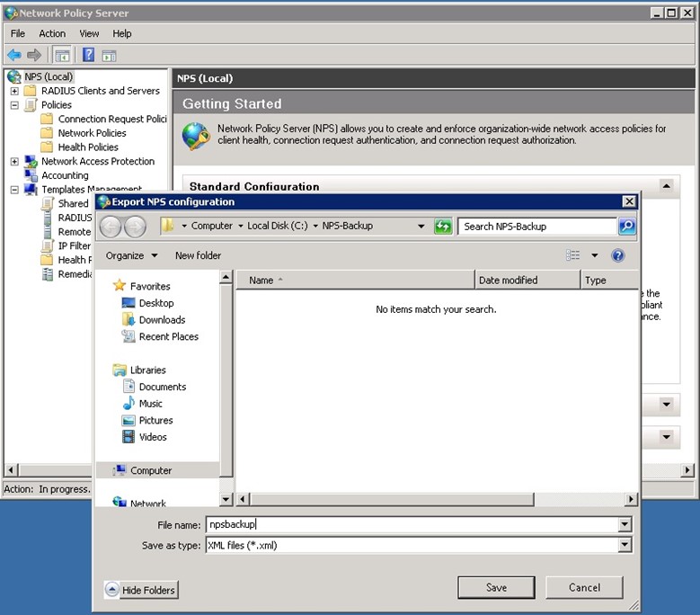Open the Action menu
Image resolution: width=700 pixels, height=615 pixels.
pyautogui.click(x=52, y=33)
